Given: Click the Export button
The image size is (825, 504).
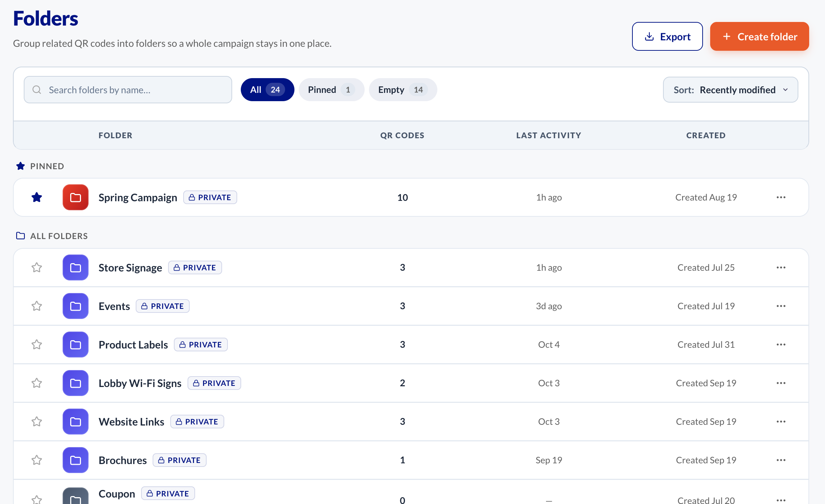Looking at the screenshot, I should (667, 36).
